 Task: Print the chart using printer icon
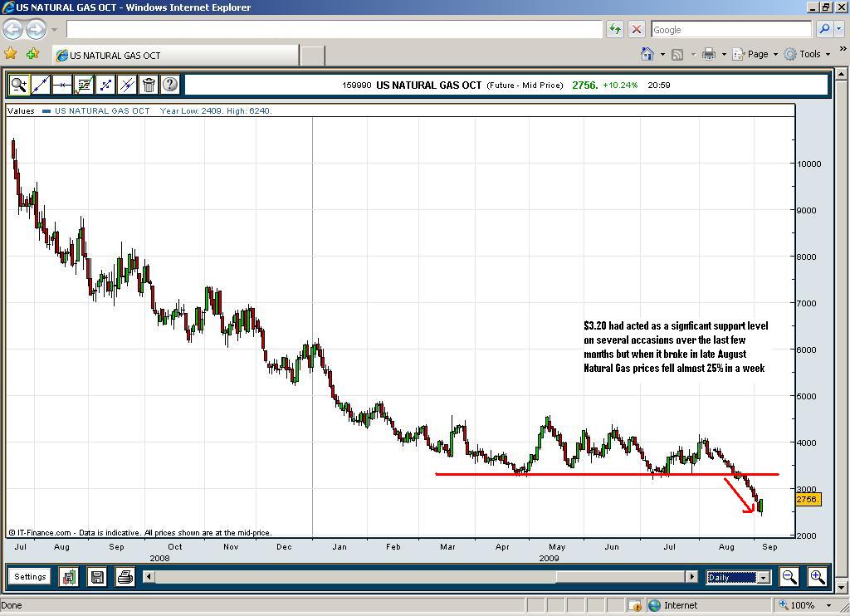point(125,577)
